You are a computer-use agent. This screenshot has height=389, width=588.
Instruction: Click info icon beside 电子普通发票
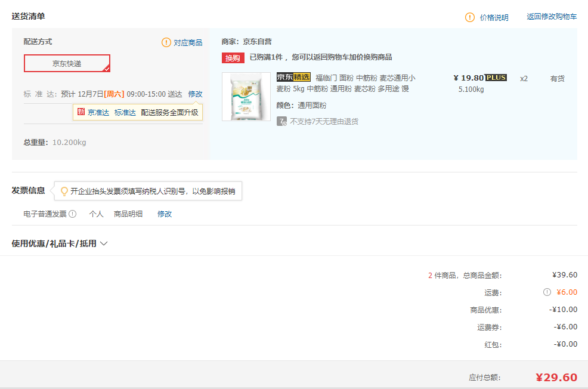[73, 214]
